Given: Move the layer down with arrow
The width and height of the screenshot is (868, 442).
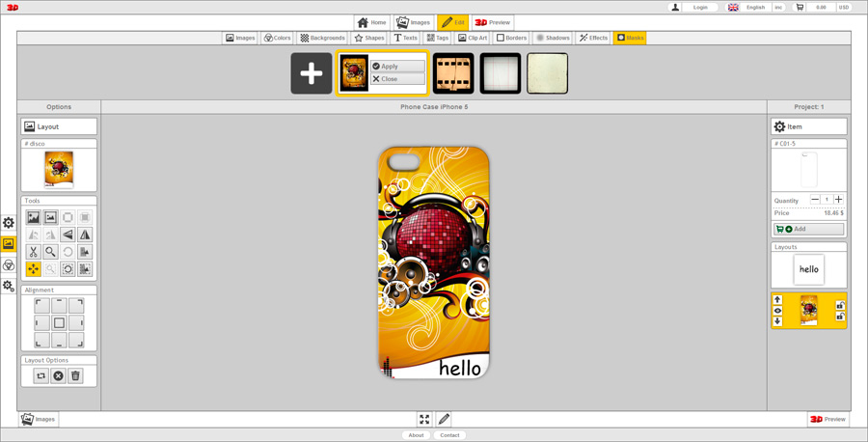Looking at the screenshot, I should (777, 321).
